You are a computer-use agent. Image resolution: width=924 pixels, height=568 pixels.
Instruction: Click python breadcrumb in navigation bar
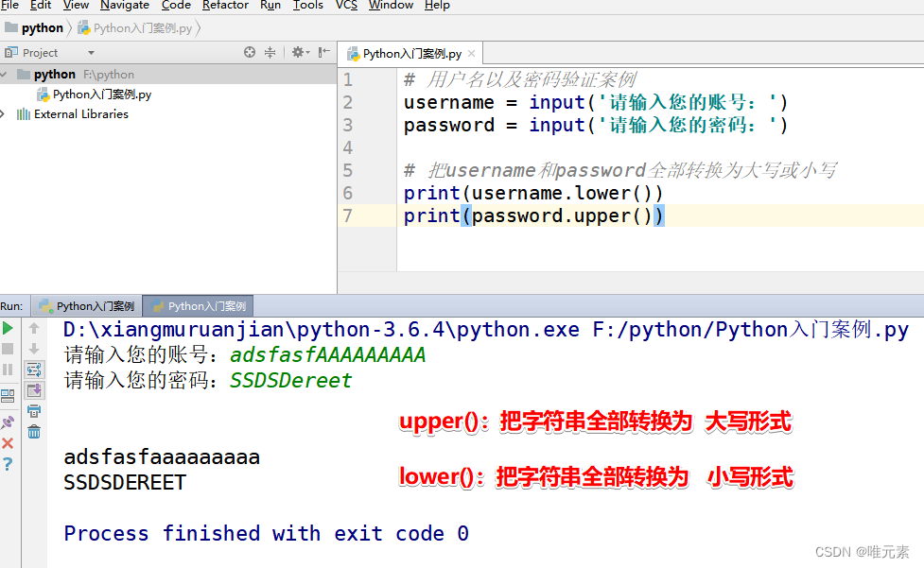[34, 27]
